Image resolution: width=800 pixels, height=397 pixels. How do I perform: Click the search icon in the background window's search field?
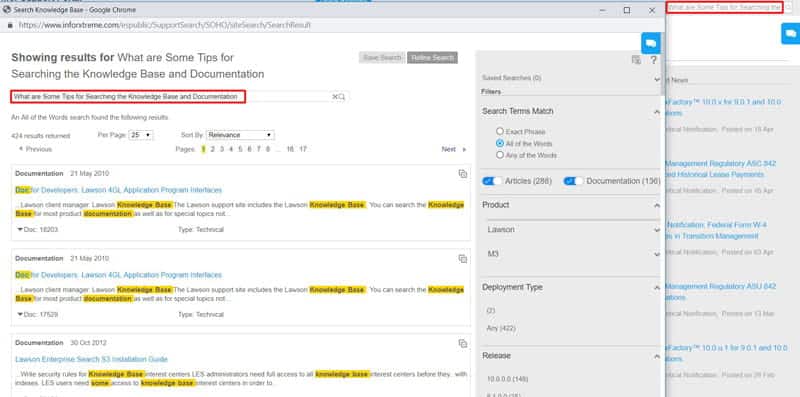pos(788,7)
